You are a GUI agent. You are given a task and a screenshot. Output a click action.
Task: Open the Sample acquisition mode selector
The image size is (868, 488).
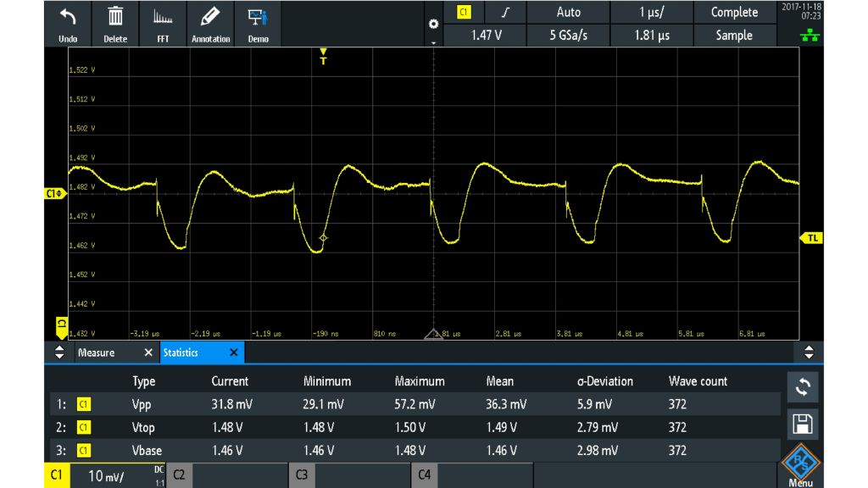pyautogui.click(x=734, y=35)
